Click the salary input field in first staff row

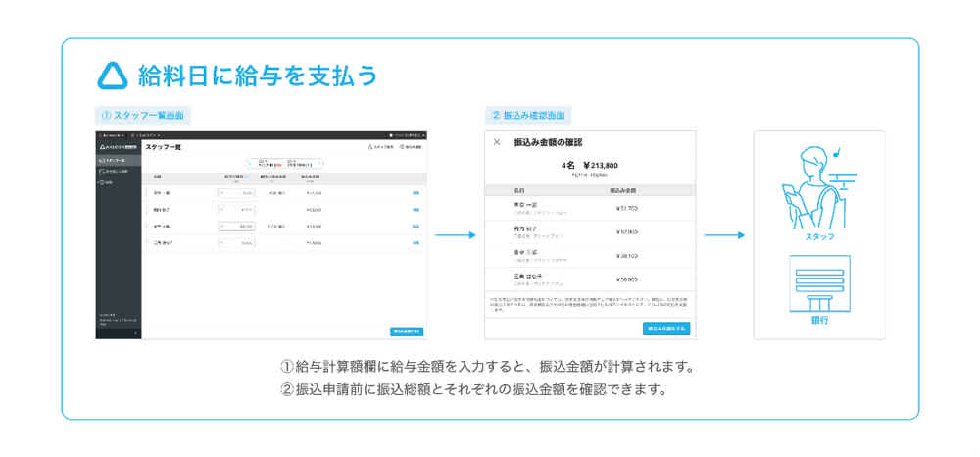(235, 193)
